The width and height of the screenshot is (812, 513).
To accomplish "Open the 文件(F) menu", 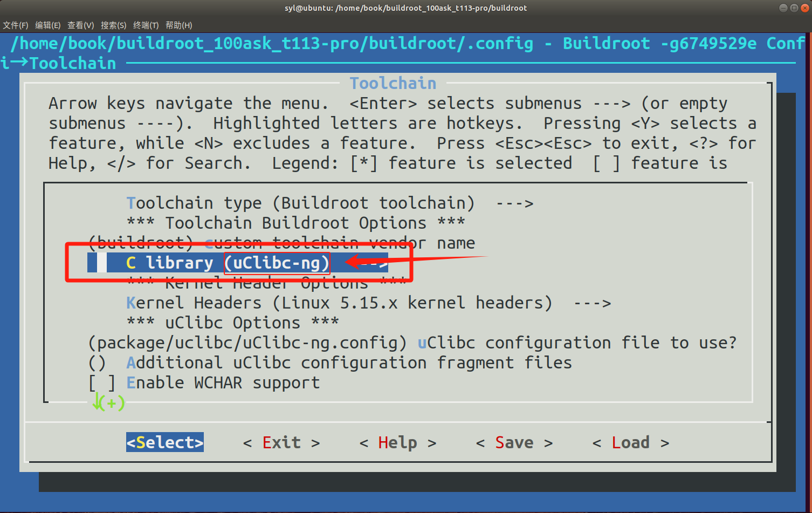I will (16, 25).
